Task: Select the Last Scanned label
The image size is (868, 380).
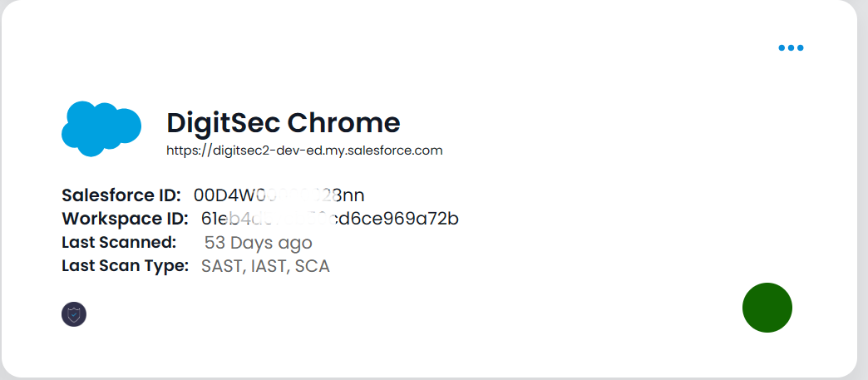Action: point(119,243)
